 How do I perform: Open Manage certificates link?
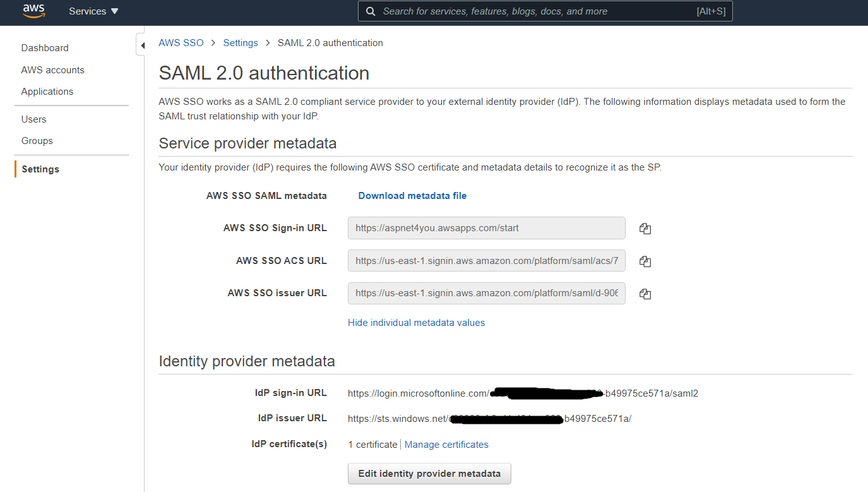(x=446, y=445)
